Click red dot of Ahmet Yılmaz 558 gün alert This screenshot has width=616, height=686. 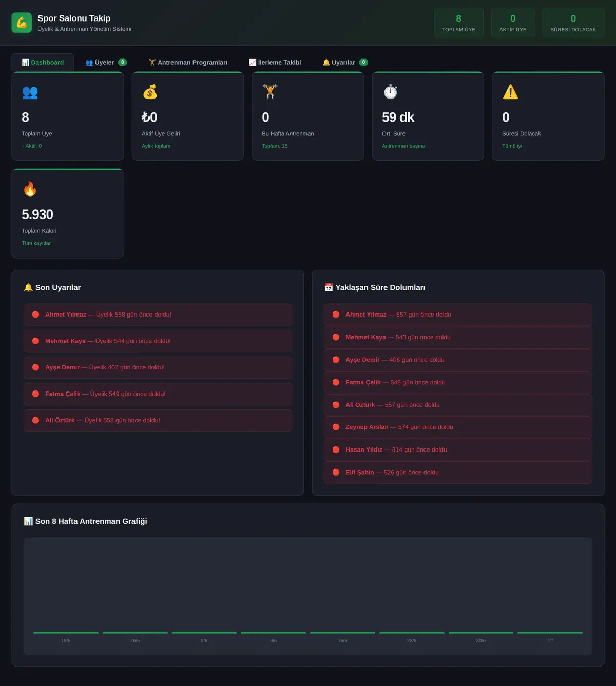pyautogui.click(x=35, y=315)
